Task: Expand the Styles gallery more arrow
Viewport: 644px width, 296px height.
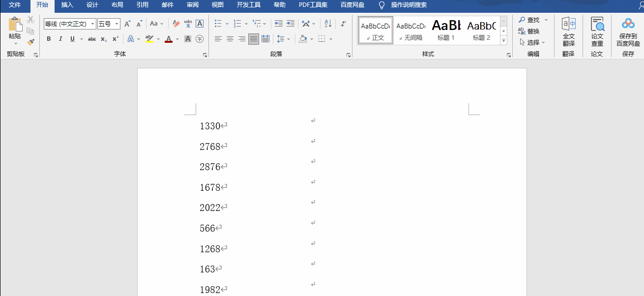Action: tap(504, 40)
